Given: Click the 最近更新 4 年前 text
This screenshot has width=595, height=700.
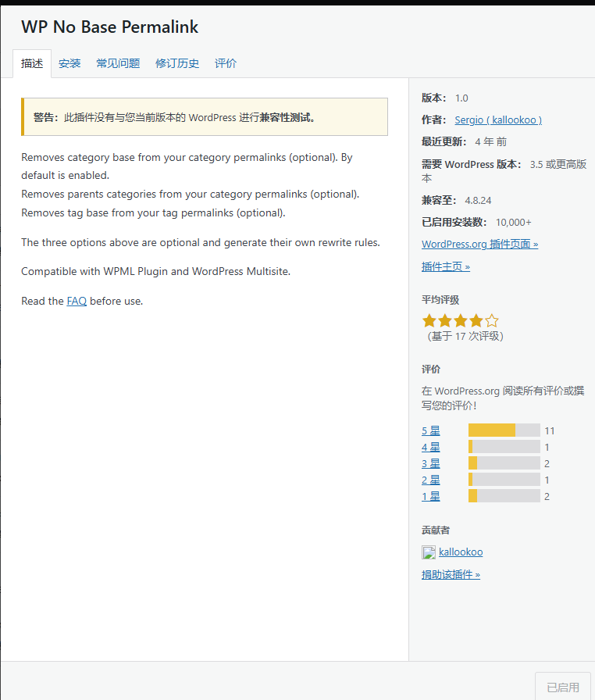Looking at the screenshot, I should (x=464, y=142).
